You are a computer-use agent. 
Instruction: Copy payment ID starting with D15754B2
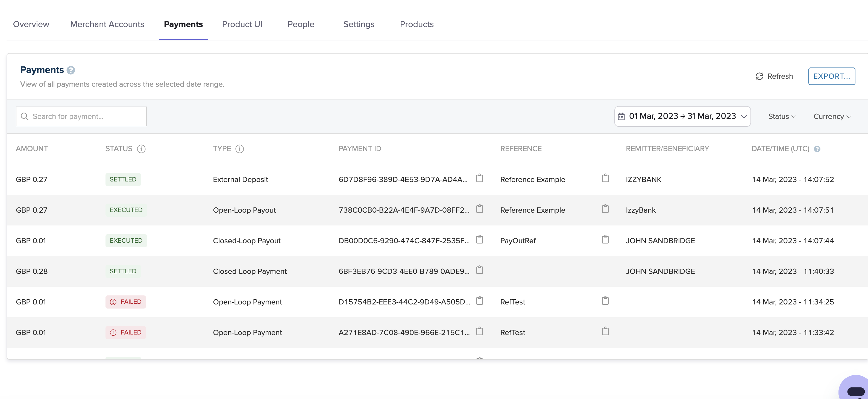pyautogui.click(x=479, y=301)
